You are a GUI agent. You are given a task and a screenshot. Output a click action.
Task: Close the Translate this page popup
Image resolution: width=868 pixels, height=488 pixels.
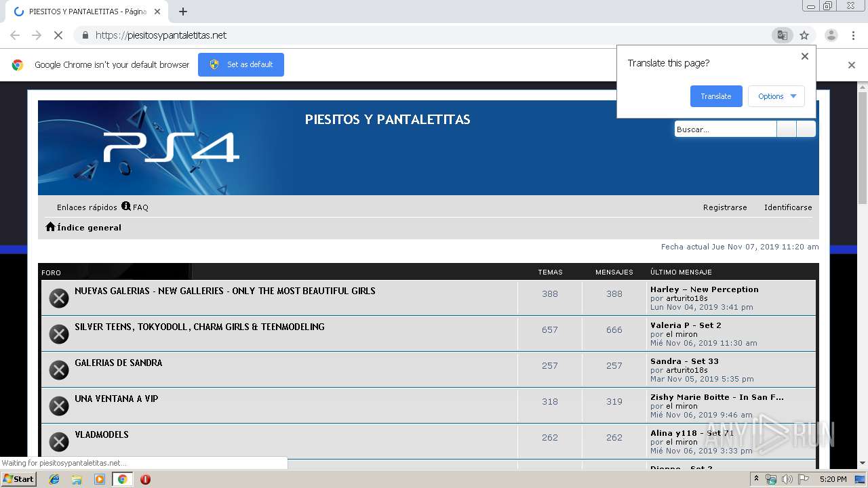[x=805, y=56]
